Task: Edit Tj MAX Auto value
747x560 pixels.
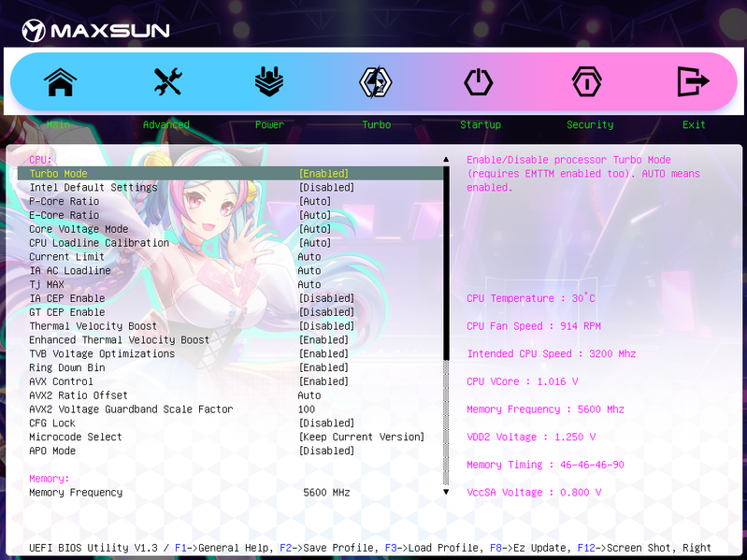Action: point(309,284)
